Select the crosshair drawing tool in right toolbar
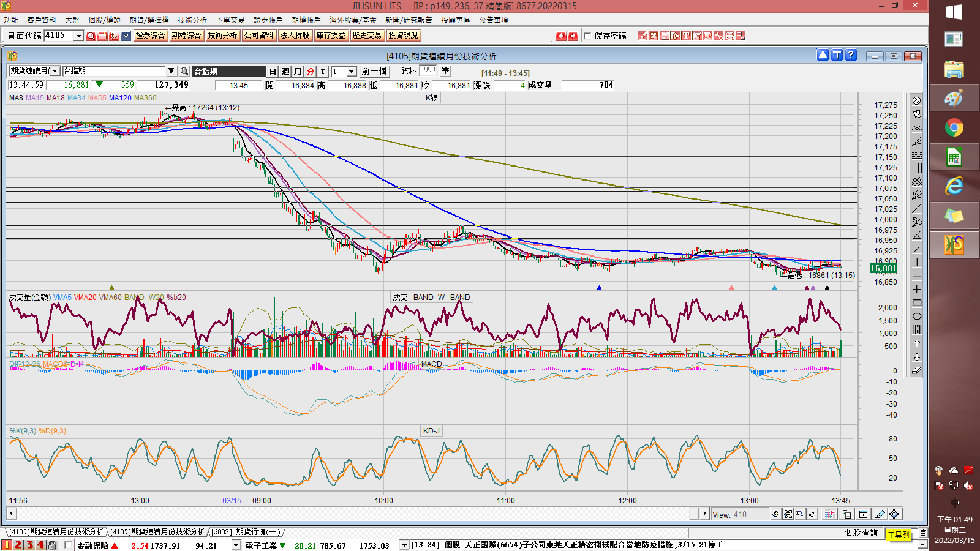Image resolution: width=980 pixels, height=551 pixels. [917, 289]
